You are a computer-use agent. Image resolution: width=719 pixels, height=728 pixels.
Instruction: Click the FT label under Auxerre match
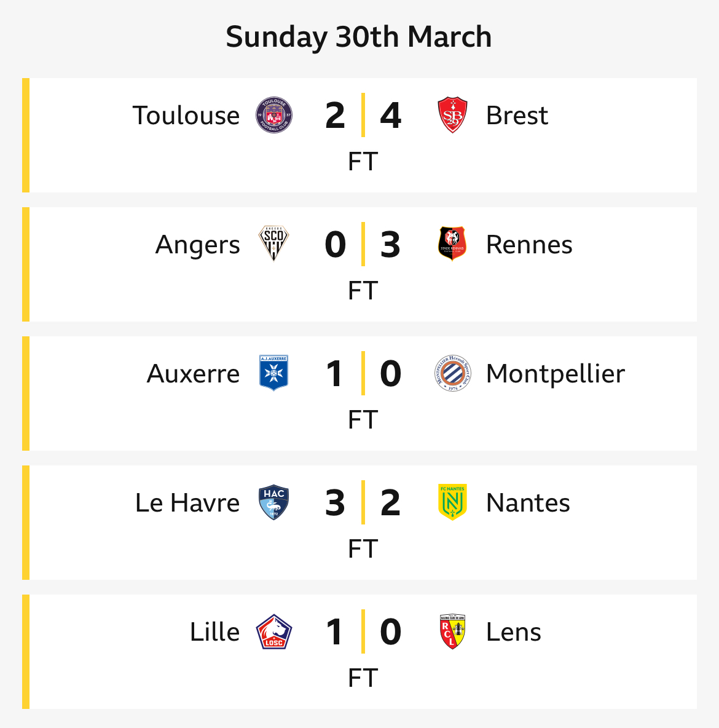point(363,420)
